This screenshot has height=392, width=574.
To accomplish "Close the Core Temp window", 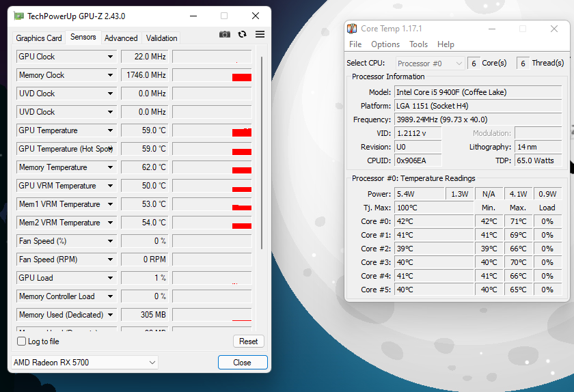I will click(x=554, y=29).
